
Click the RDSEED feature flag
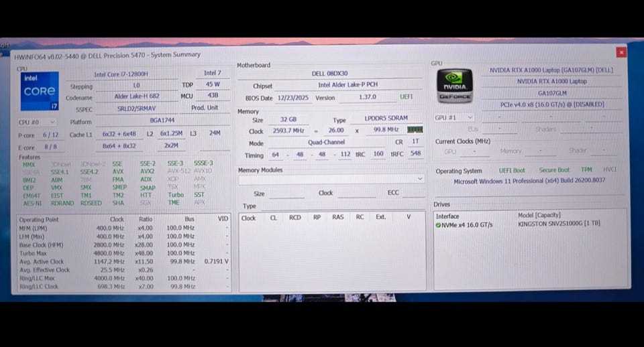91,203
